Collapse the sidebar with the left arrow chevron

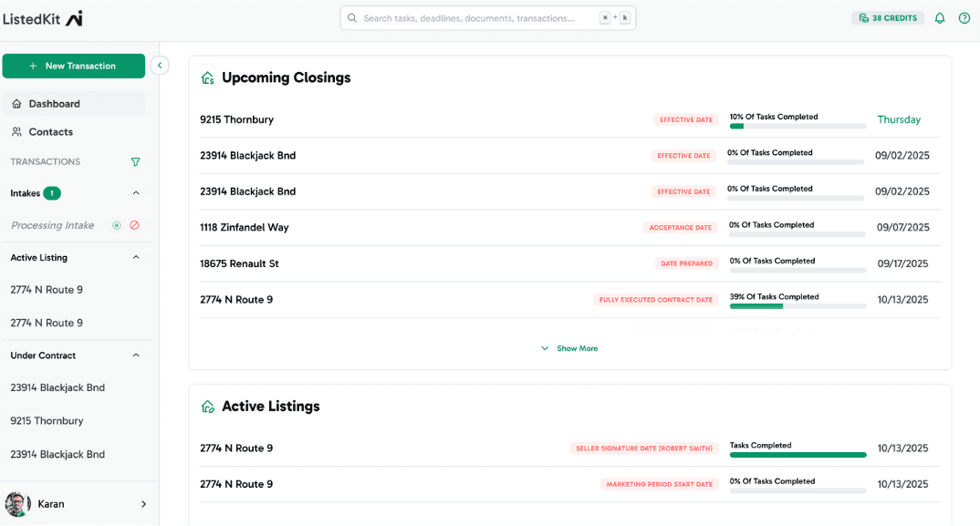(x=160, y=65)
